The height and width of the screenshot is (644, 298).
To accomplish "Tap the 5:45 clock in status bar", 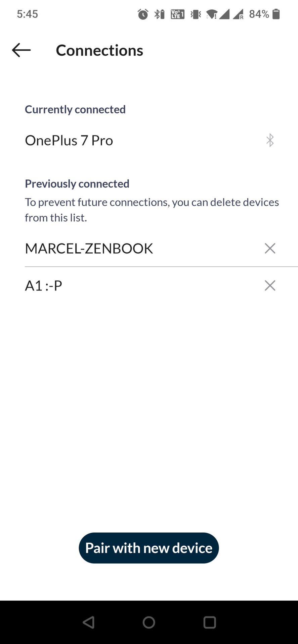I will 27,14.
